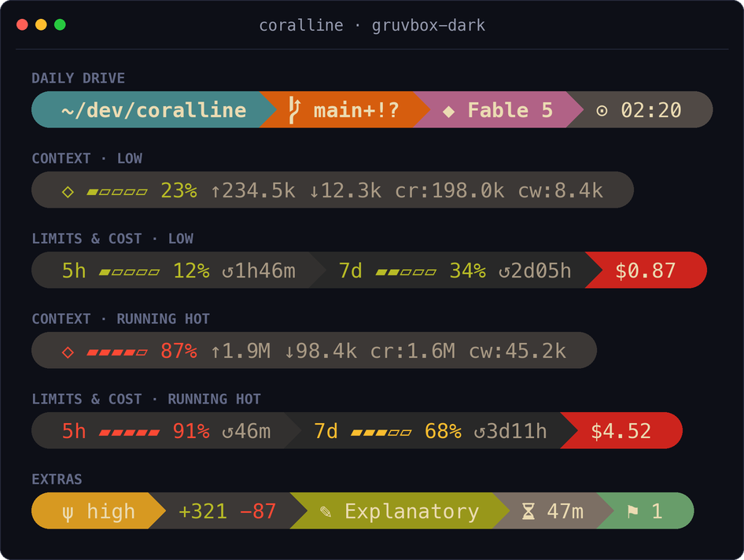
Task: Click the cr:1.6M cache read value
Action: tap(412, 351)
